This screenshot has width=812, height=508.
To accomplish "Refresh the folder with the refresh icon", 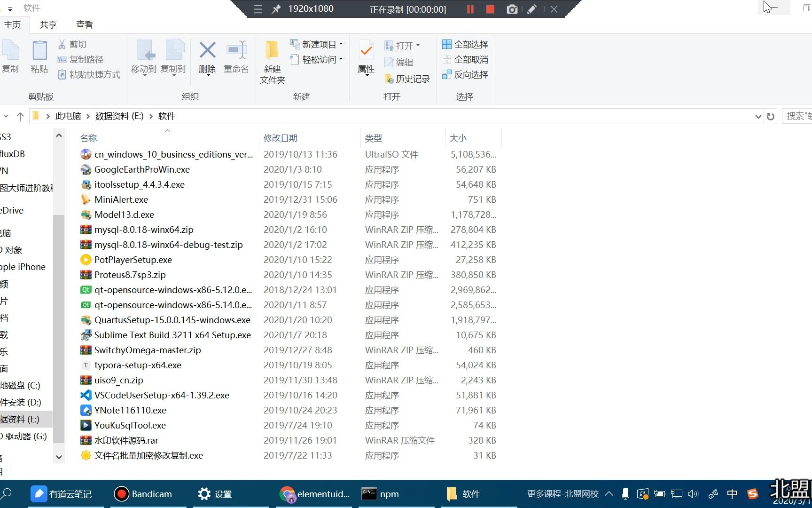I will coord(770,116).
